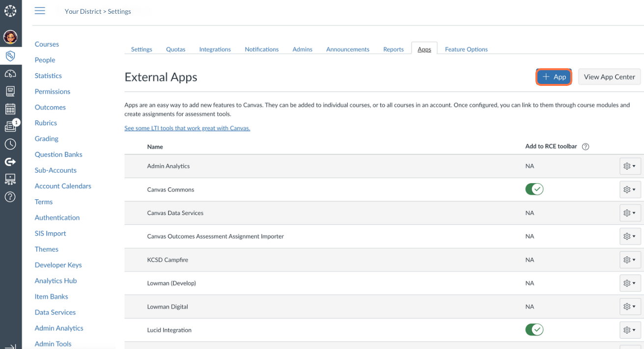Open Authentication in the sidebar
Screen dimensions: 644x349
point(57,217)
